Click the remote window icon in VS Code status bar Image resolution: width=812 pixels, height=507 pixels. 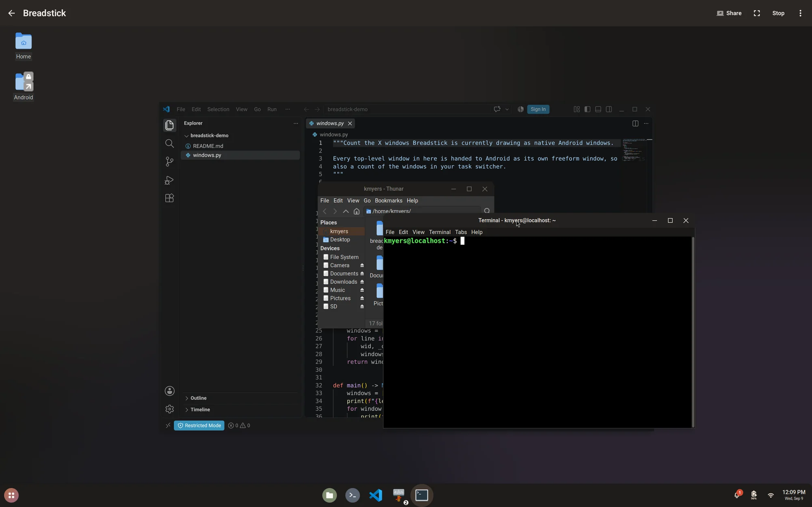click(168, 425)
